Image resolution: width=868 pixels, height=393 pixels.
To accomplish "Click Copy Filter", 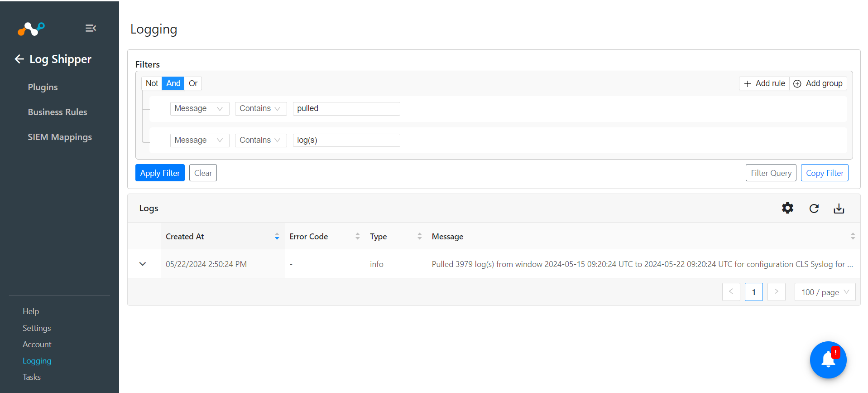I will coord(825,173).
